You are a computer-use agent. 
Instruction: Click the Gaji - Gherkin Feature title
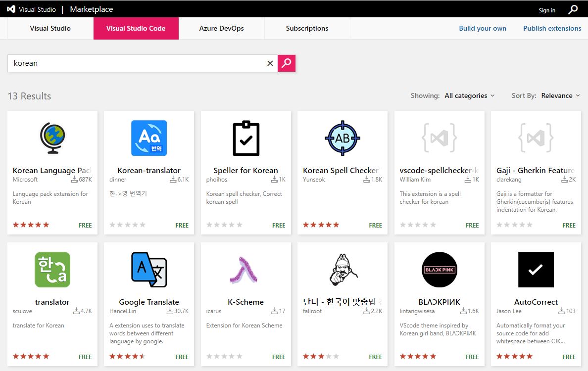point(535,171)
